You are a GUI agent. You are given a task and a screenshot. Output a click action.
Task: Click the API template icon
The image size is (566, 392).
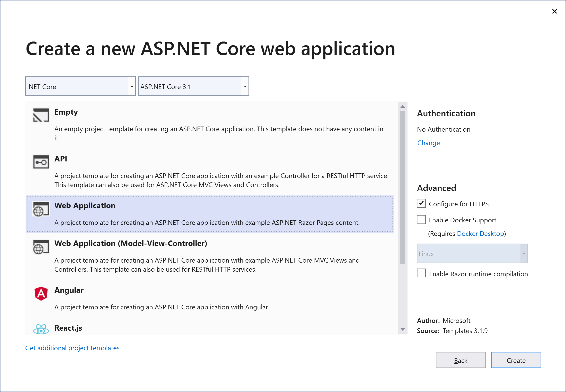[41, 162]
